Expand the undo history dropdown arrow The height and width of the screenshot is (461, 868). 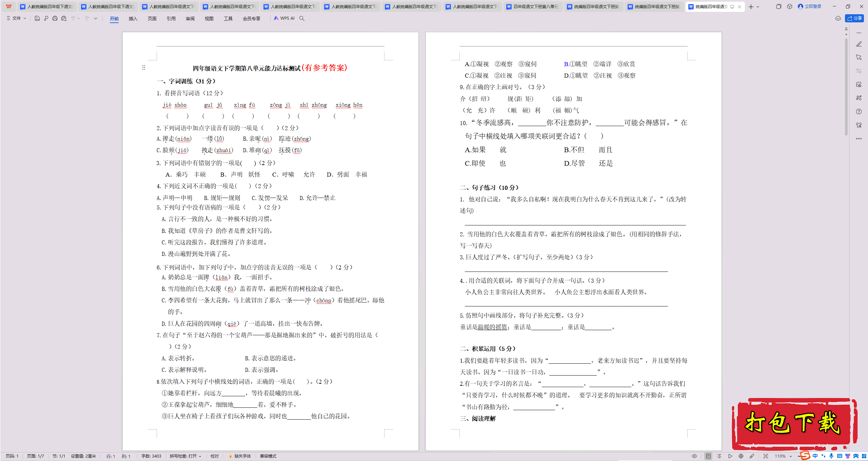coord(79,18)
